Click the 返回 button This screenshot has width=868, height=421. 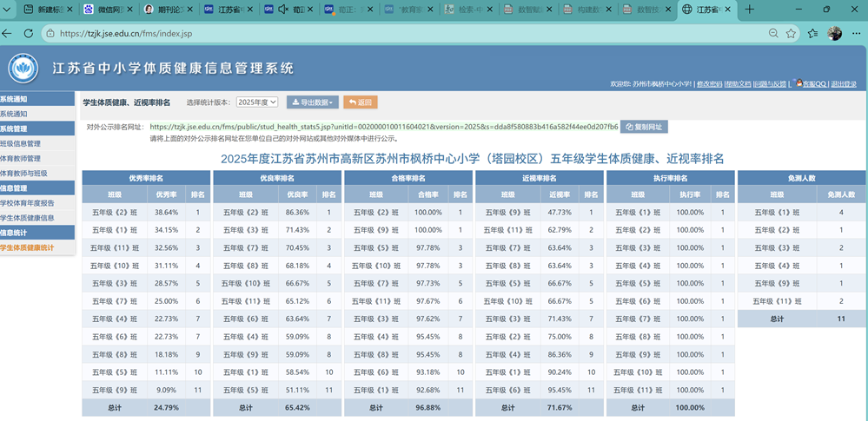tap(361, 102)
